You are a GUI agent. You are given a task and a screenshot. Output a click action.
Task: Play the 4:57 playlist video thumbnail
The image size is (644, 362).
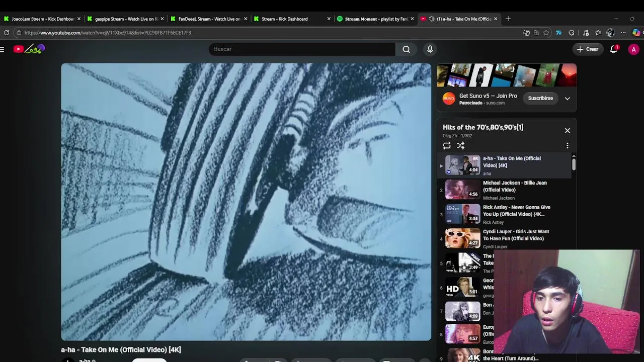coord(463,334)
